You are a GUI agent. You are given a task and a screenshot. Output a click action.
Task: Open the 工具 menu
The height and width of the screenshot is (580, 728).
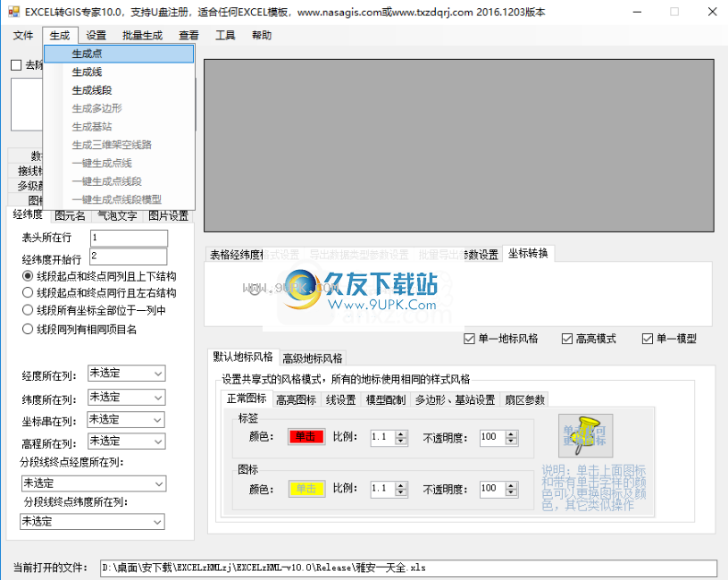225,35
